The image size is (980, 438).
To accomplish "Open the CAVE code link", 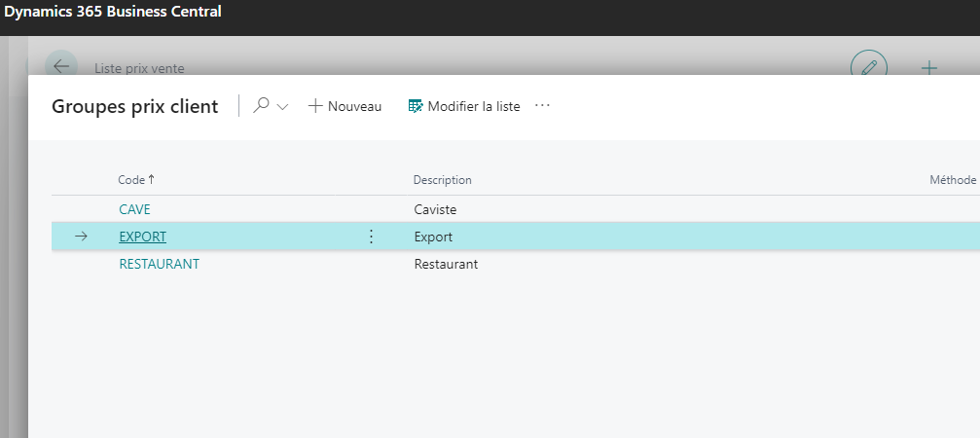I will [134, 210].
